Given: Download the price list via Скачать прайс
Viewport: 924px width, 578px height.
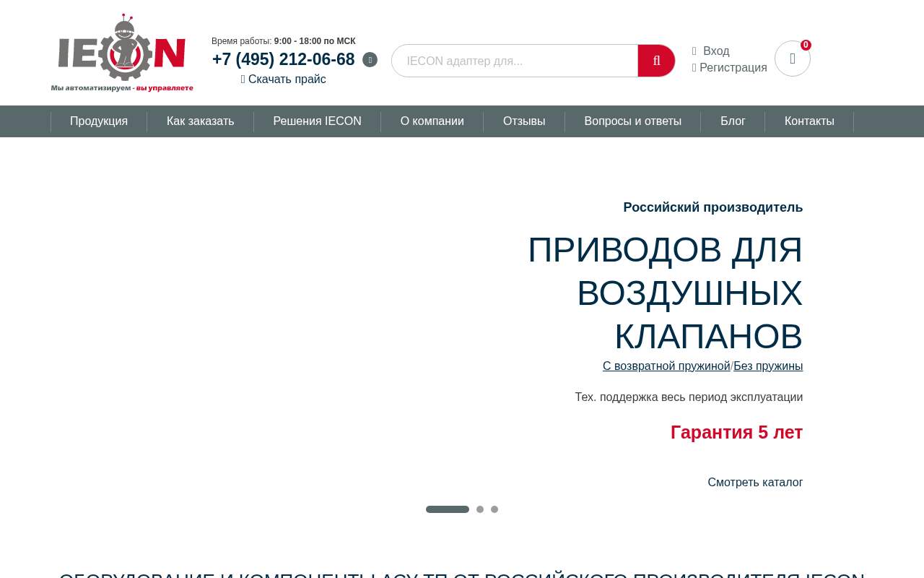Looking at the screenshot, I should tap(284, 79).
